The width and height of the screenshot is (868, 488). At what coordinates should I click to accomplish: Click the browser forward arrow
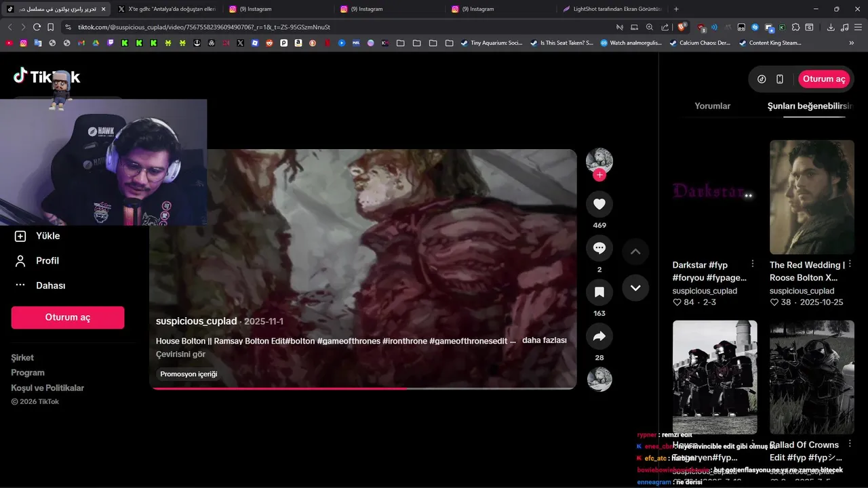click(23, 27)
